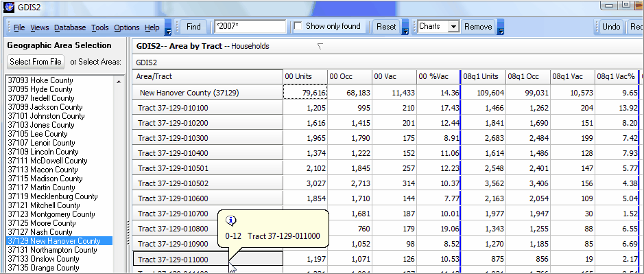Click the 00 Units column header

pyautogui.click(x=305, y=76)
